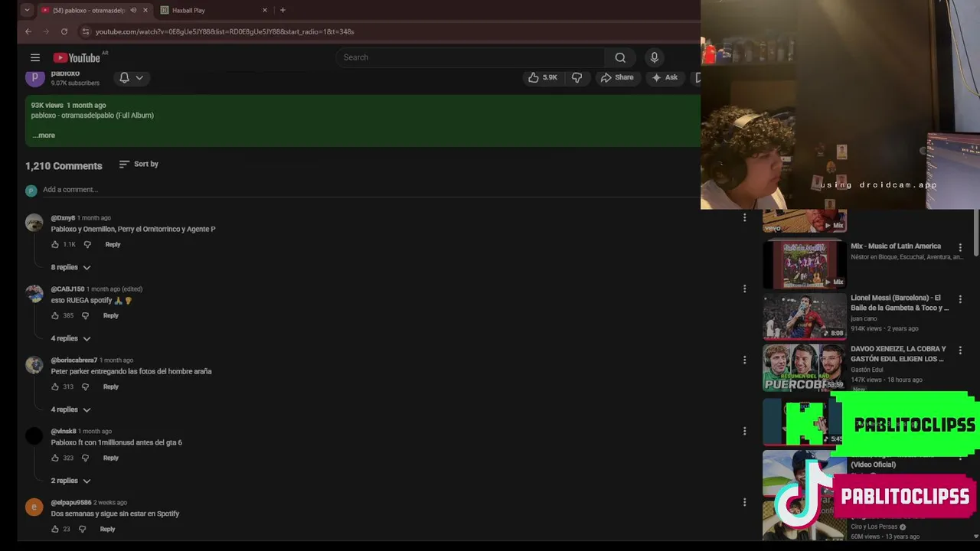Reply to @CABJ150's comment
The height and width of the screenshot is (551, 980).
click(x=111, y=315)
